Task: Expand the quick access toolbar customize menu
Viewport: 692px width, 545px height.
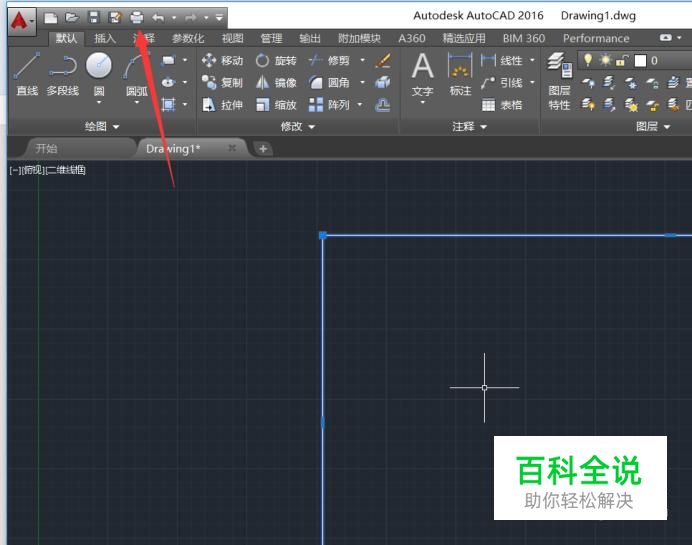Action: point(219,18)
